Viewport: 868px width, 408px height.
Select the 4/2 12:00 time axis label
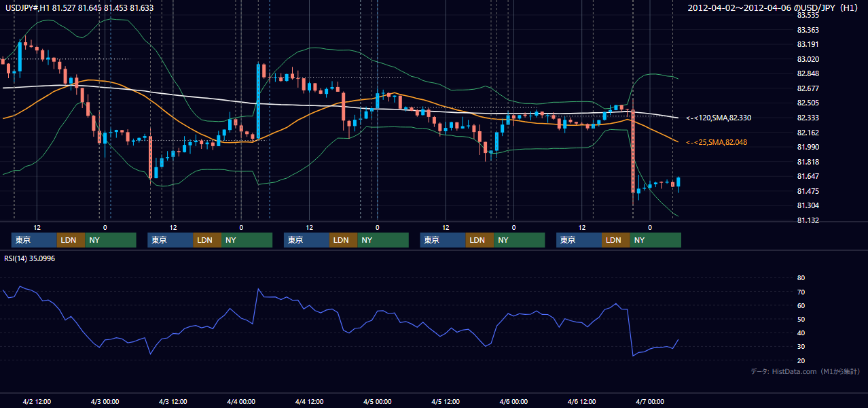[x=37, y=401]
